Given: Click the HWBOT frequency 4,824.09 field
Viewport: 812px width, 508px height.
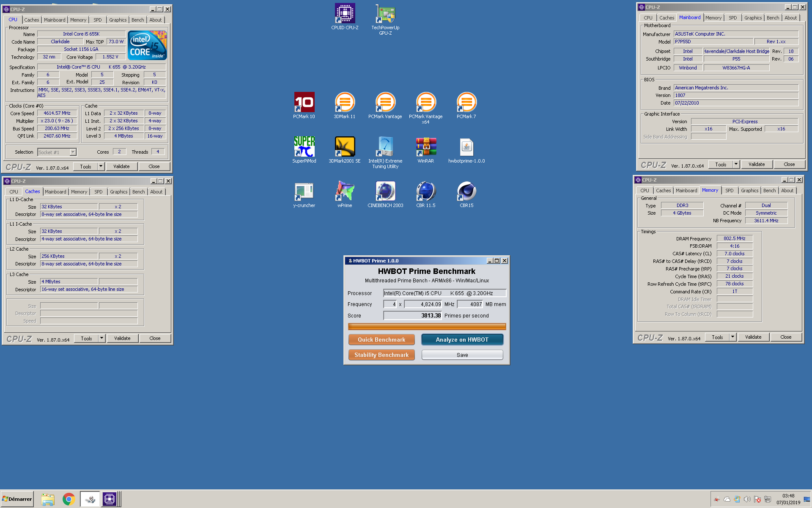Looking at the screenshot, I should (423, 304).
